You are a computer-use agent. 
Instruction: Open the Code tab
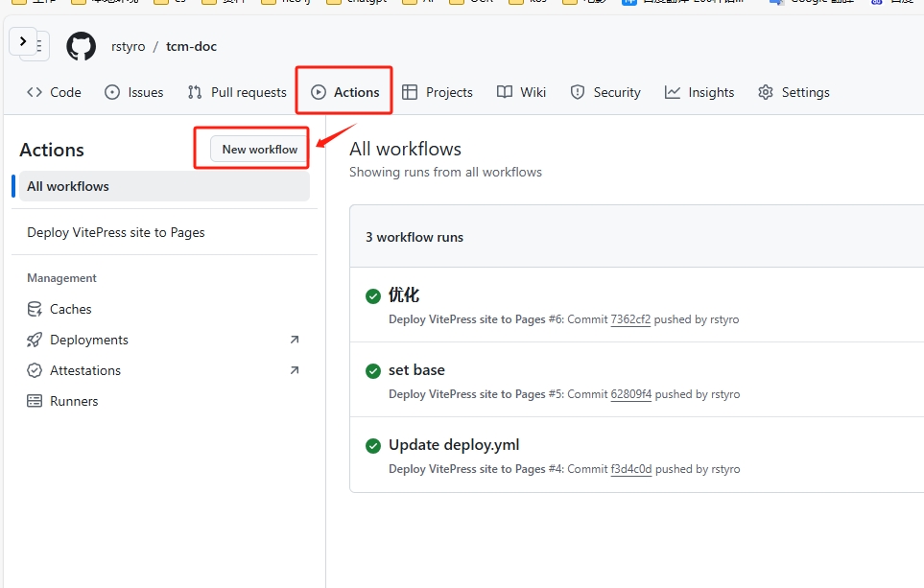54,92
